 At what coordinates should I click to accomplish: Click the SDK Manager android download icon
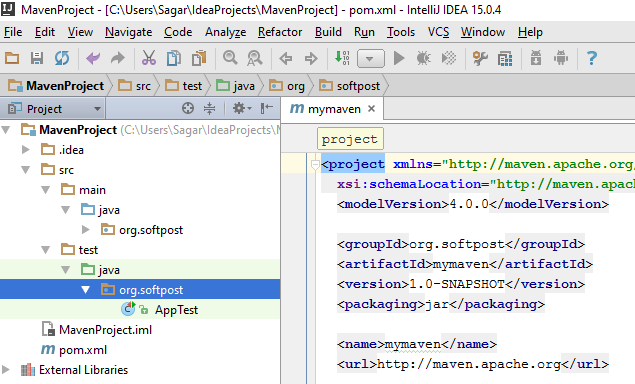(536, 58)
